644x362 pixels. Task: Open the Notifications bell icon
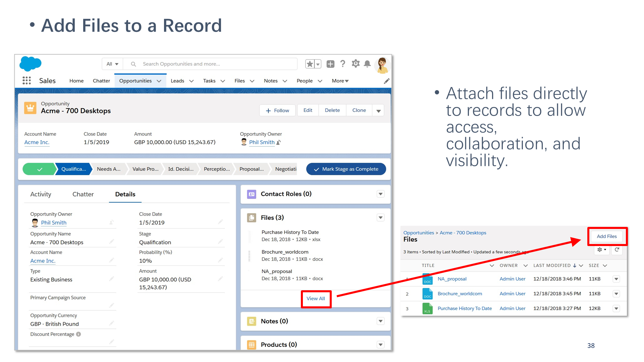(x=367, y=64)
